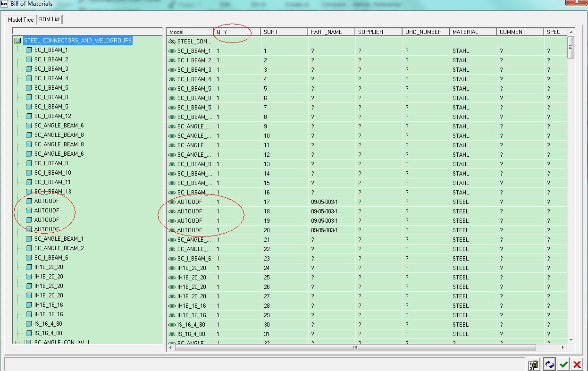
Task: Collapse the SC_ANGLE_CON_IW_1 tree node
Action: click(x=17, y=343)
